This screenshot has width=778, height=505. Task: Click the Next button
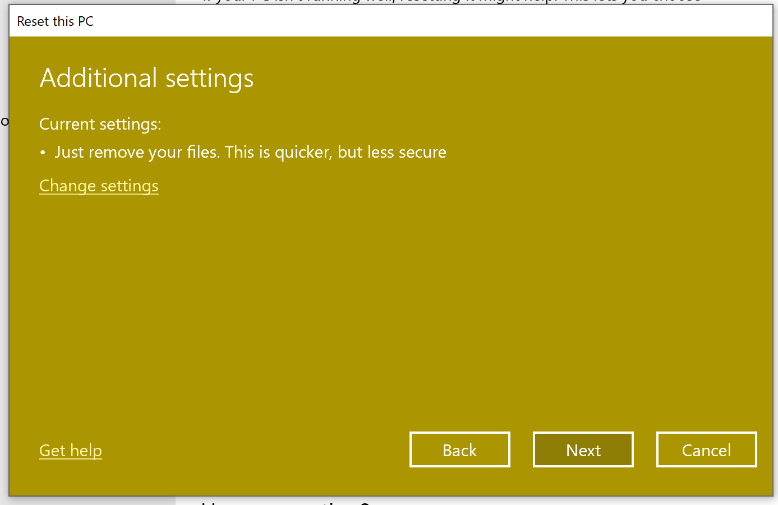coord(583,450)
